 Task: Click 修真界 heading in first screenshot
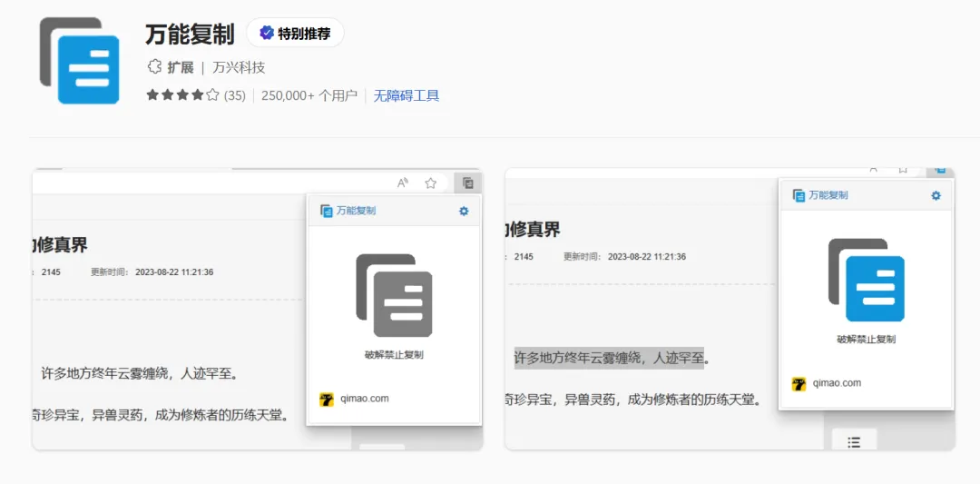point(60,245)
